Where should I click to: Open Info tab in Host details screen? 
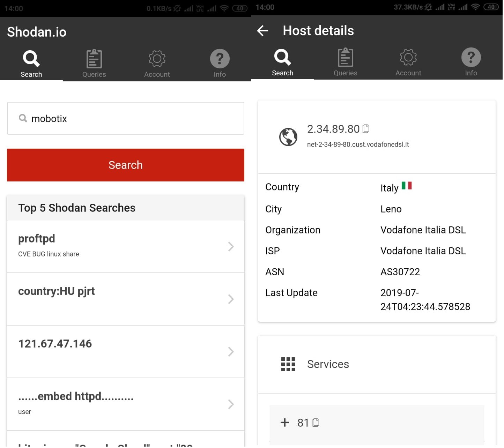(x=471, y=62)
